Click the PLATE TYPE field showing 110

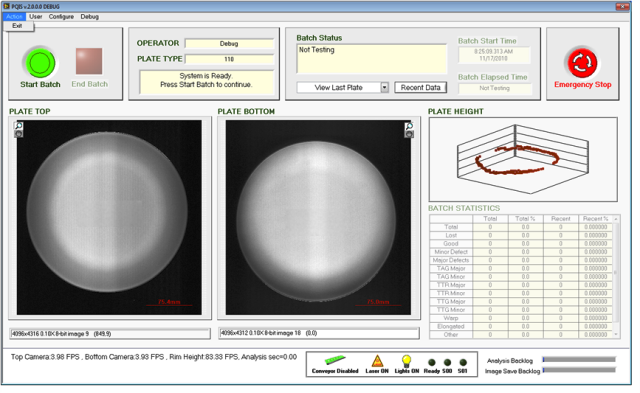click(x=229, y=59)
